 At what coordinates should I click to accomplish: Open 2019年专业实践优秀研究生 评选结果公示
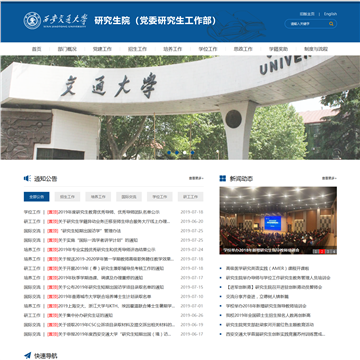pyautogui.click(x=101, y=249)
